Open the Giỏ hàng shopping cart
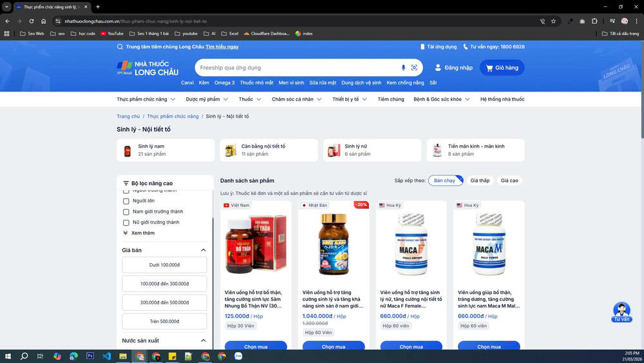Screen dimensions: 644x363 (502, 68)
